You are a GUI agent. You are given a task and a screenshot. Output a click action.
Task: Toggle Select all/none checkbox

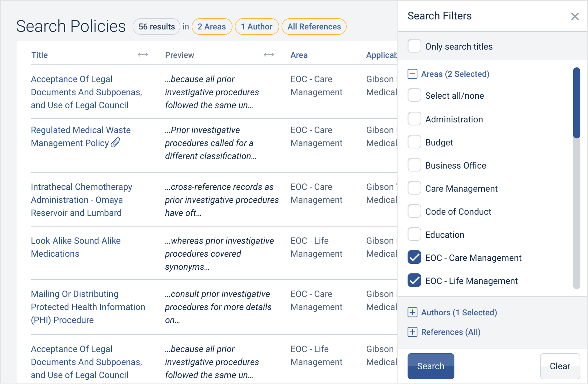pos(414,95)
